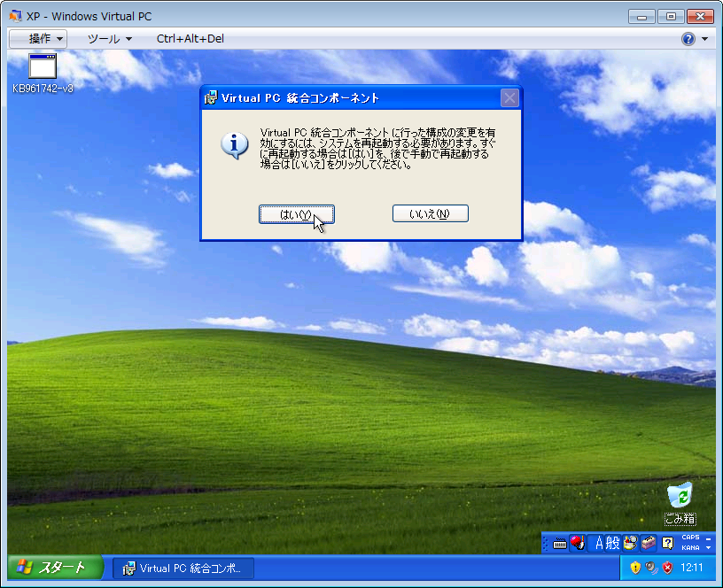Viewport: 723px width, 588px height.
Task: Click the Virtual PC 統合コンポーネント dialog title icon
Action: point(210,97)
